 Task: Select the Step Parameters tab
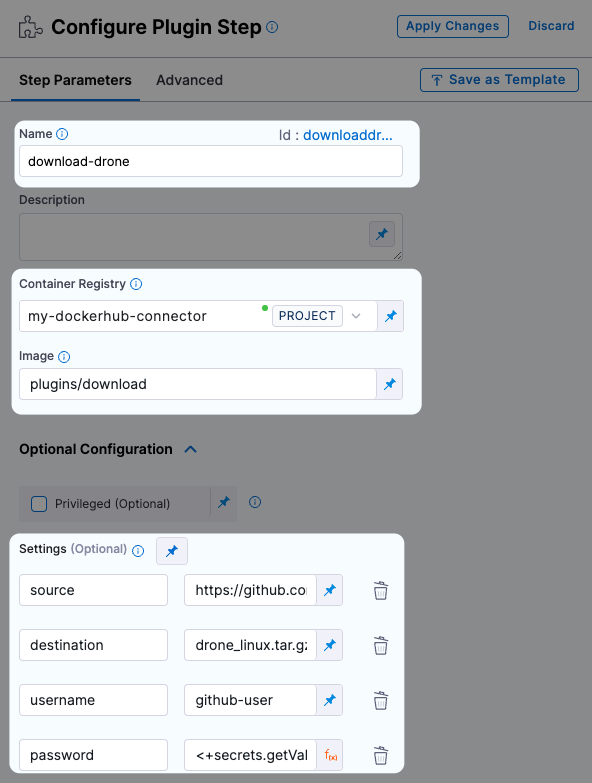point(75,80)
